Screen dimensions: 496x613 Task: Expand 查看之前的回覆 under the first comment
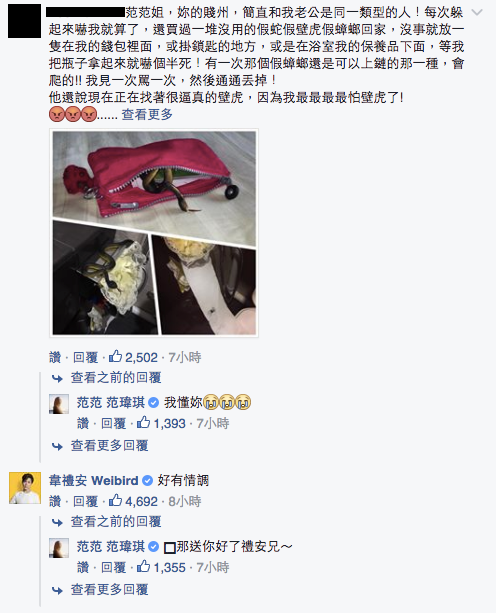pos(116,378)
